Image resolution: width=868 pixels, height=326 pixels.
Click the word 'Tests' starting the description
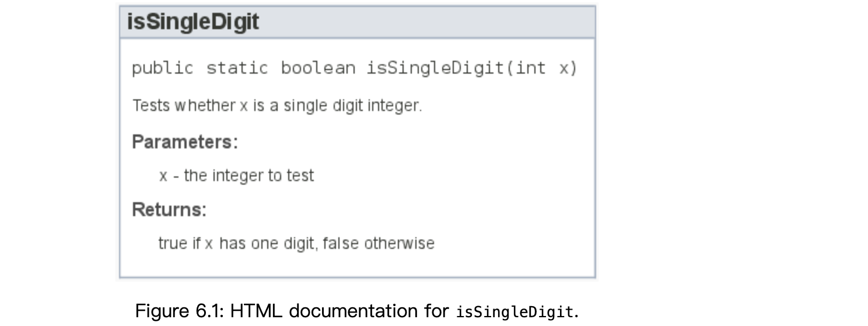coord(151,106)
